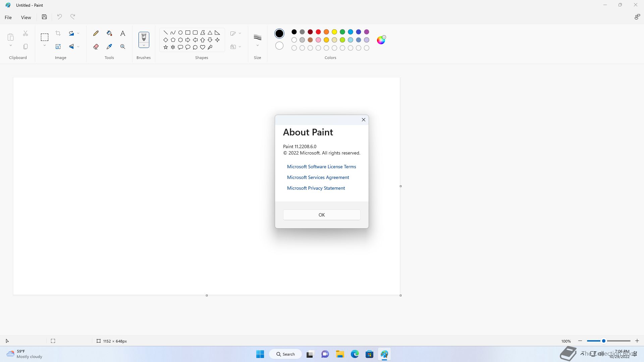Choose the Five-point star shape
This screenshot has height=362, width=644.
pyautogui.click(x=166, y=47)
